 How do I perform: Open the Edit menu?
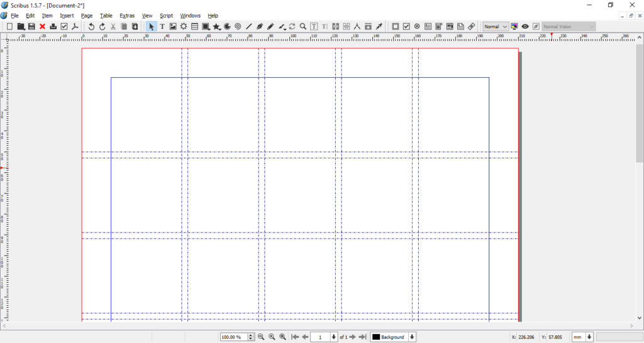[x=30, y=16]
